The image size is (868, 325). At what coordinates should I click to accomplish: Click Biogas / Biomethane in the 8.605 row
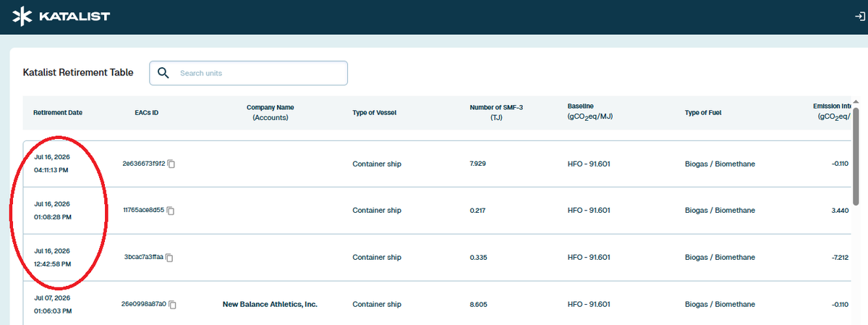click(720, 305)
